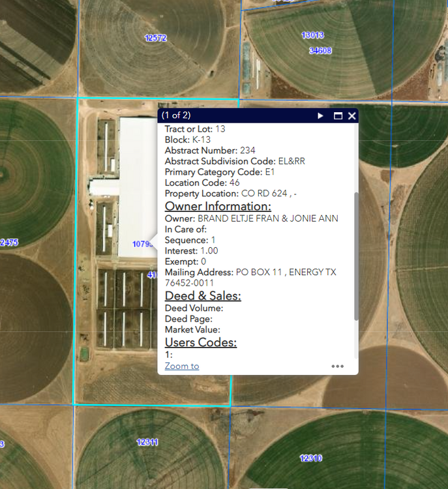Image resolution: width=448 pixels, height=489 pixels.
Task: Select parcel label 12572 on map
Action: [156, 38]
